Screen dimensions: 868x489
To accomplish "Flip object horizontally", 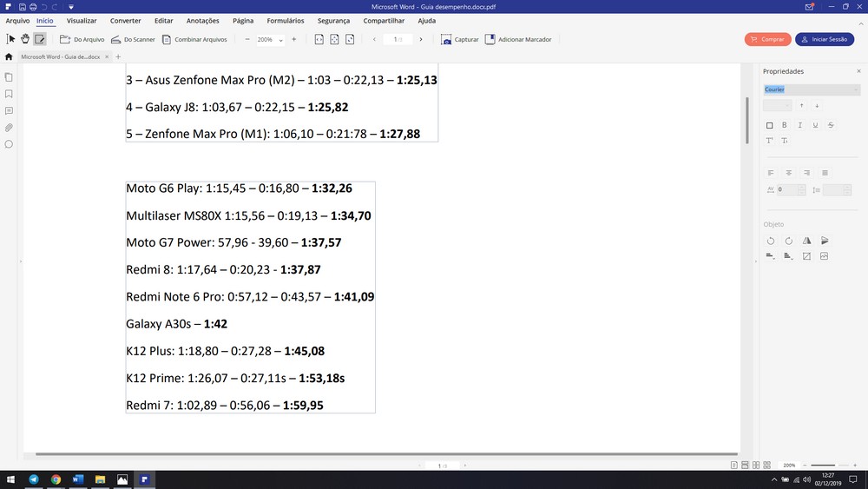I will tap(806, 241).
